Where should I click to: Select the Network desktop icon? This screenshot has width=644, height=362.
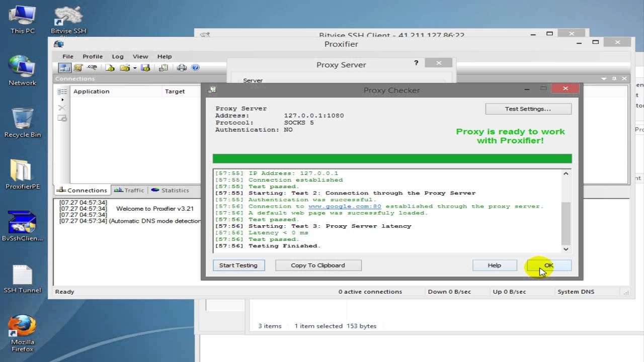tap(23, 70)
